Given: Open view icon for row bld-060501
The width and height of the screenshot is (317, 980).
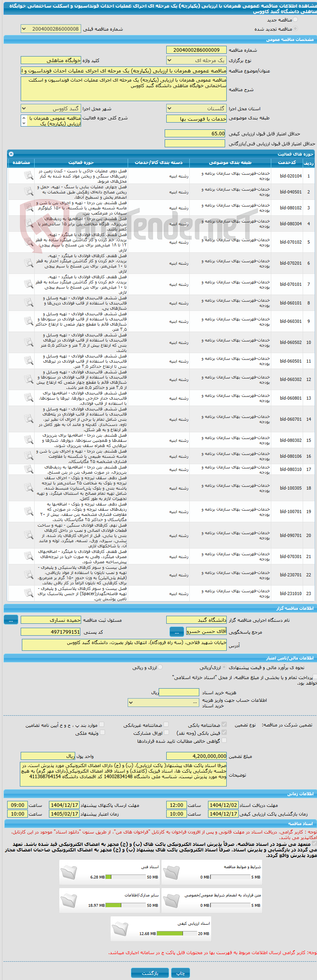Looking at the screenshot, I should (29, 361).
